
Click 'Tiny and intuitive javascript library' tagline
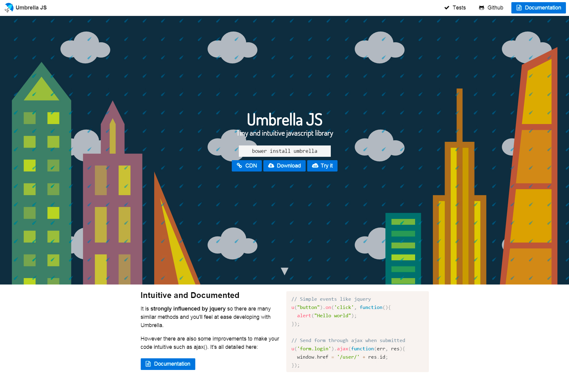(284, 133)
